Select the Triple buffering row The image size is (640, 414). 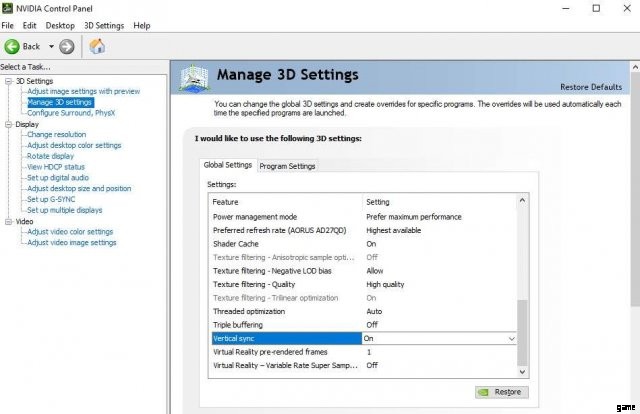coord(362,325)
